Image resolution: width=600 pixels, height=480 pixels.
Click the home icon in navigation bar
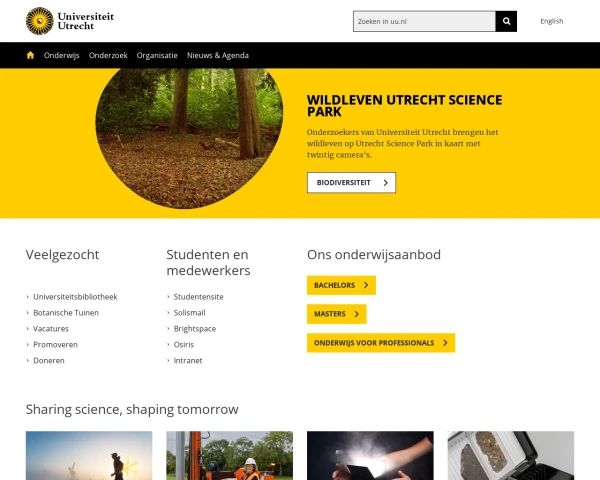(30, 55)
